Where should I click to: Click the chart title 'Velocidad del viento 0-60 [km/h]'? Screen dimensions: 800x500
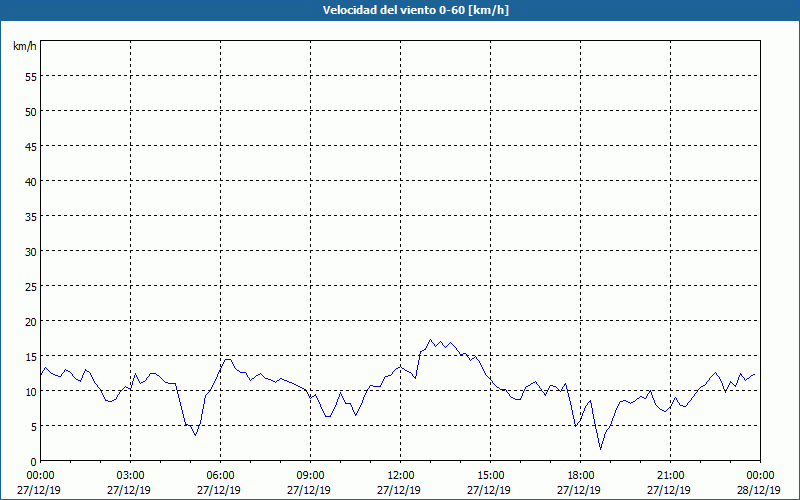tap(416, 10)
